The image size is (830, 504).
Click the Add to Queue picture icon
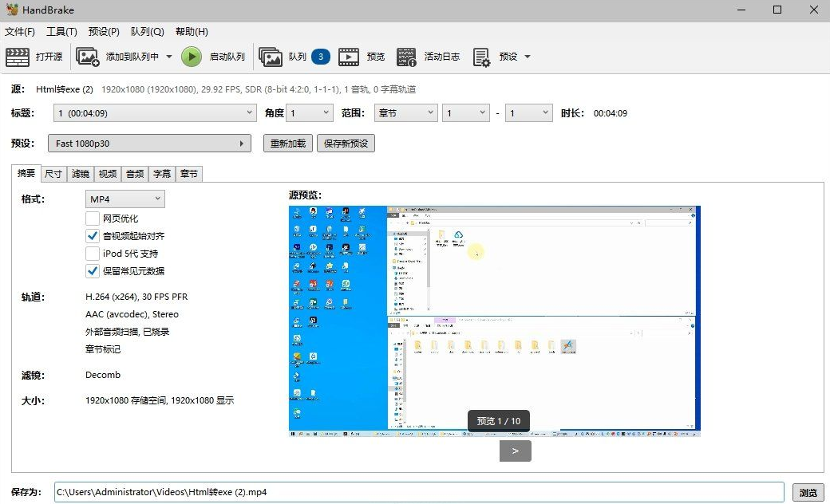coord(88,57)
